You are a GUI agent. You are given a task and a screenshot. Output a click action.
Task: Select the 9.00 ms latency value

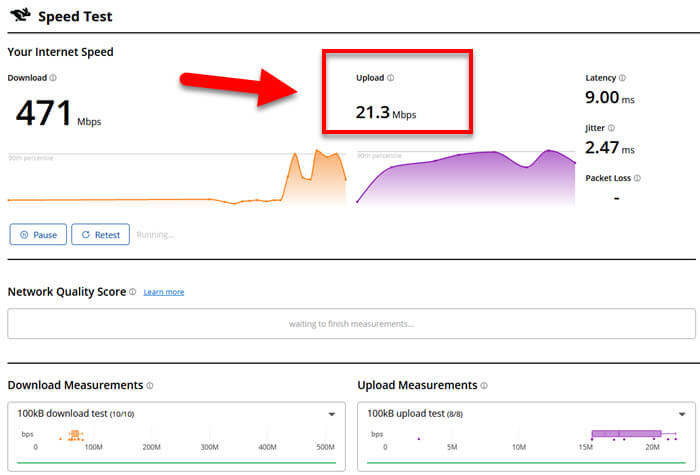610,97
